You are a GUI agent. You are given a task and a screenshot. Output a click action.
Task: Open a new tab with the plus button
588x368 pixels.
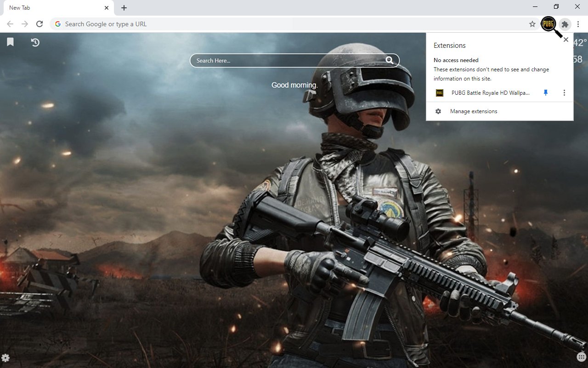pyautogui.click(x=124, y=7)
